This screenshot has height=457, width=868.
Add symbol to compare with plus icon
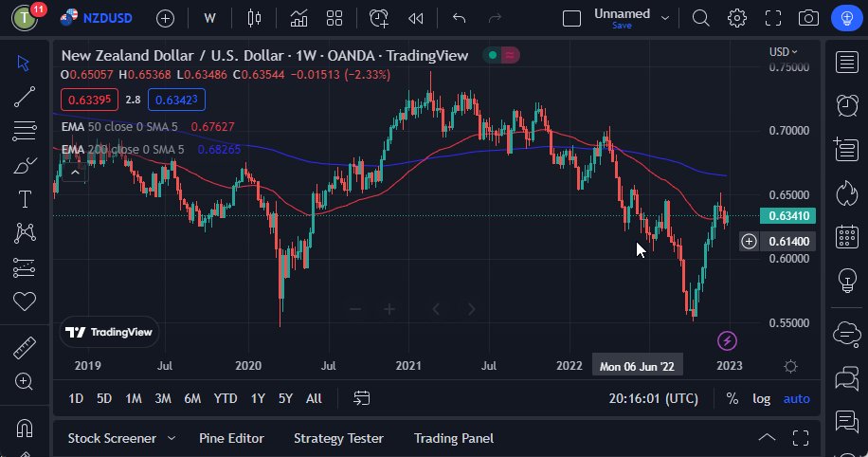[x=165, y=18]
